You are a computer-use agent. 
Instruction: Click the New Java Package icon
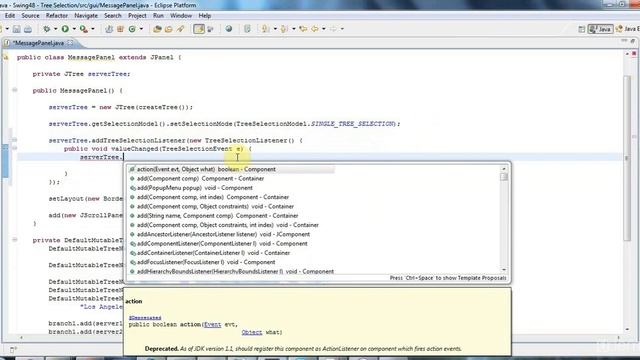[120, 29]
